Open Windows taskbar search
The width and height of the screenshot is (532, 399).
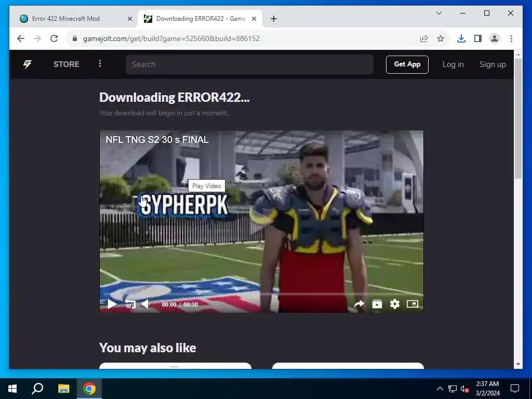[x=37, y=389]
